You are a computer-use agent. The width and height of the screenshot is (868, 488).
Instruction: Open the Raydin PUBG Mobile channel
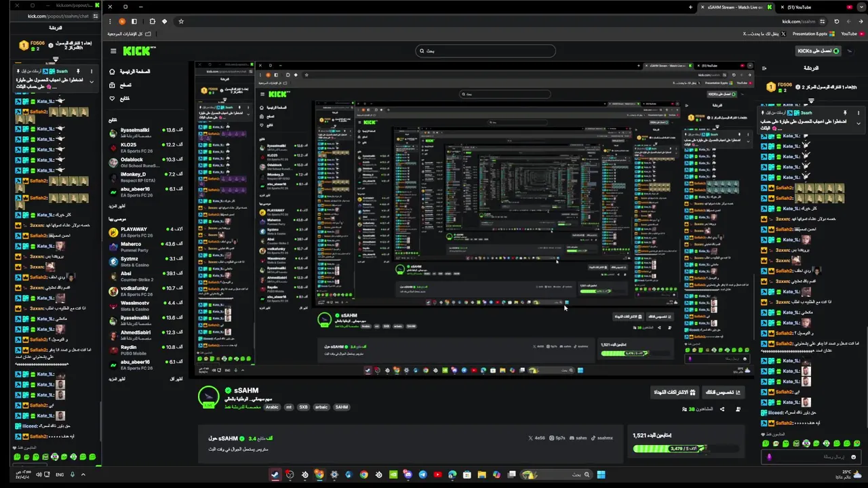tap(146, 350)
